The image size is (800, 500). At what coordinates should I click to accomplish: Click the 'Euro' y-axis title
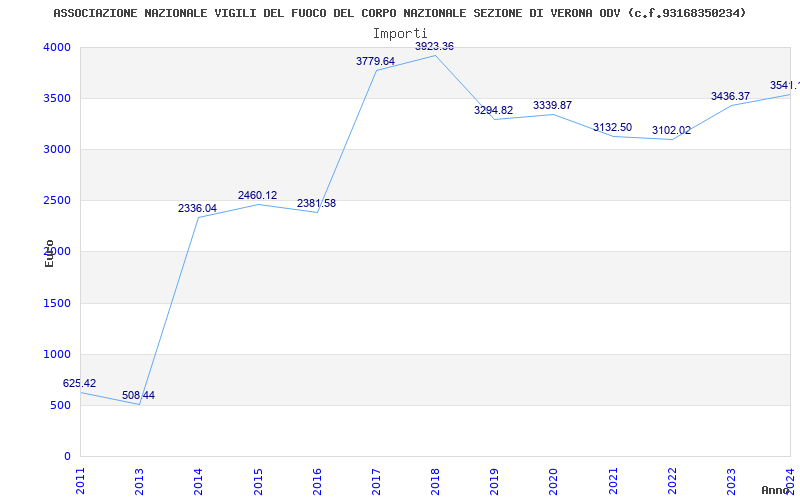pyautogui.click(x=49, y=254)
